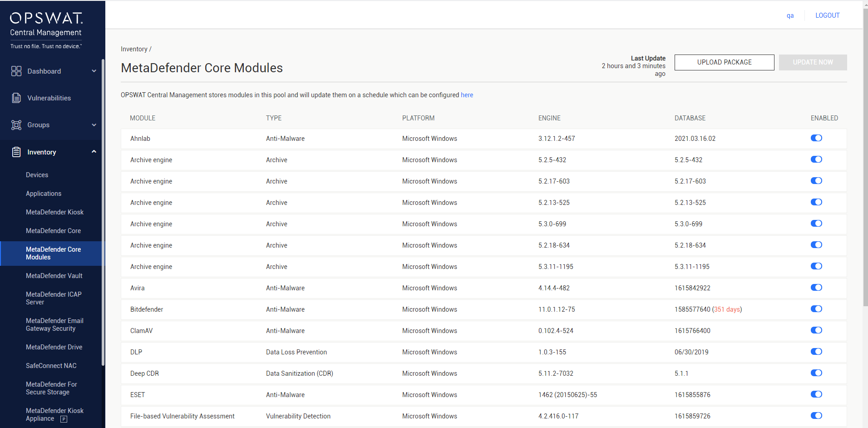
Task: Click the PLATFORM column header
Action: click(418, 118)
